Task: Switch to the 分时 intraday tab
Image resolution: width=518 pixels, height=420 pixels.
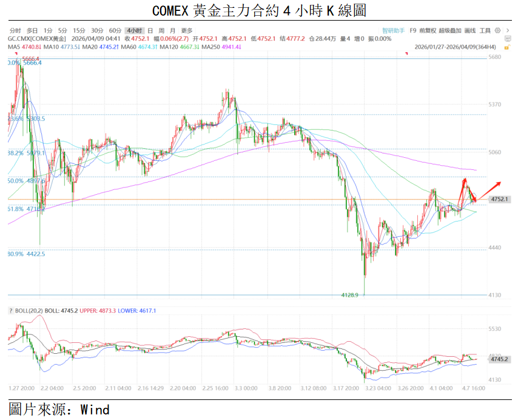Action: click(x=15, y=30)
